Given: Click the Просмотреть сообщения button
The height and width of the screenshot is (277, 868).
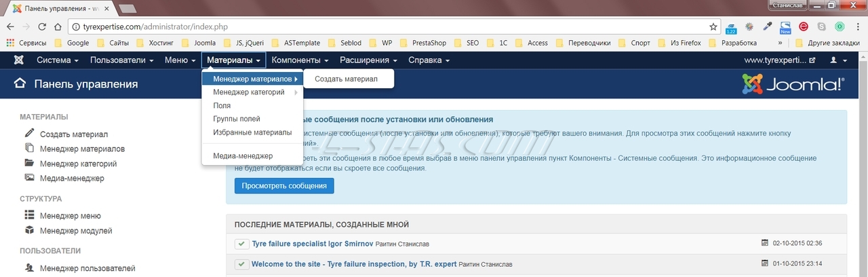Looking at the screenshot, I should (x=284, y=185).
